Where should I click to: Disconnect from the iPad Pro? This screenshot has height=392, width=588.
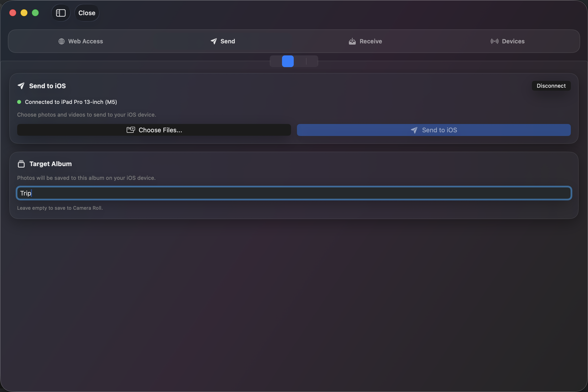pos(551,86)
